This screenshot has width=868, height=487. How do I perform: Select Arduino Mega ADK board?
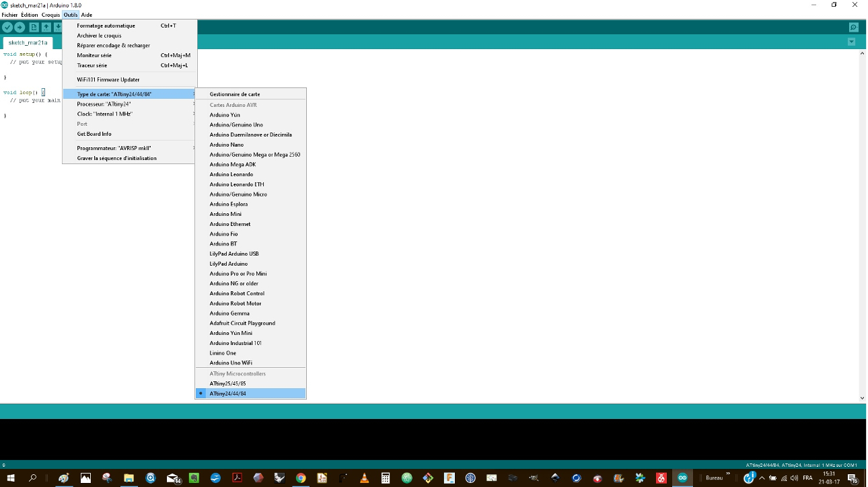tap(250, 164)
